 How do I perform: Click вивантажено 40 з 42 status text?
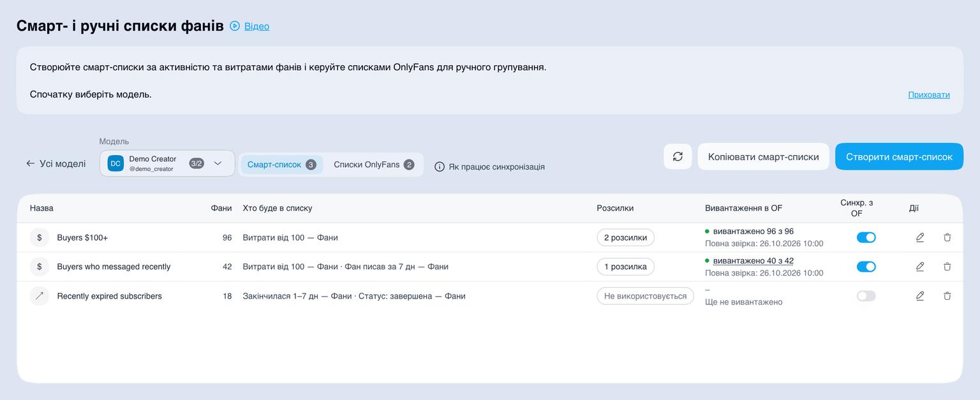pos(753,260)
